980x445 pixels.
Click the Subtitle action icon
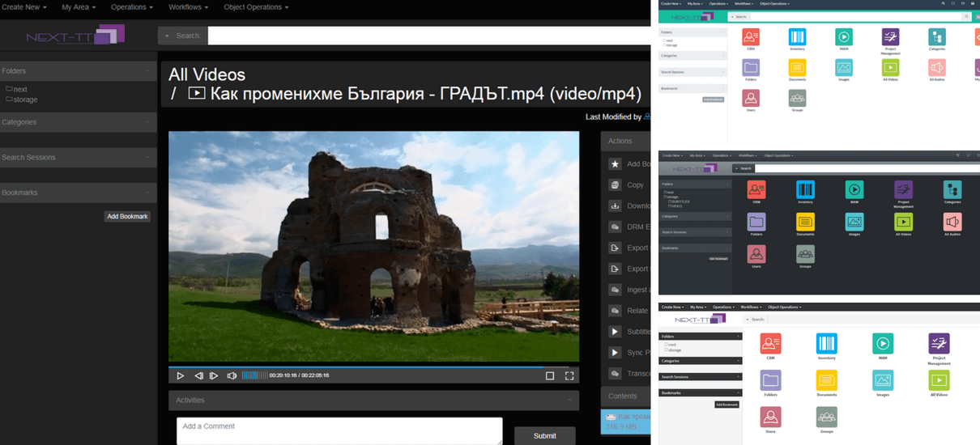click(x=615, y=332)
